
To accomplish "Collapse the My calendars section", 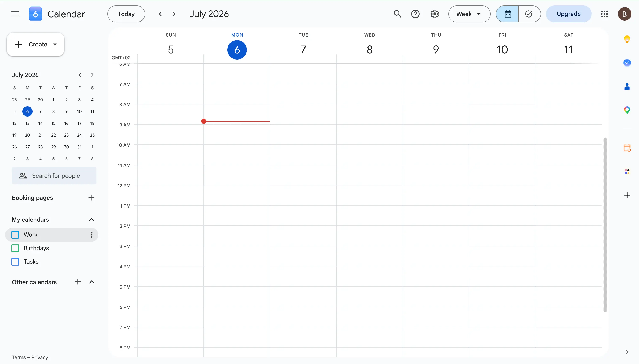I will [92, 220].
